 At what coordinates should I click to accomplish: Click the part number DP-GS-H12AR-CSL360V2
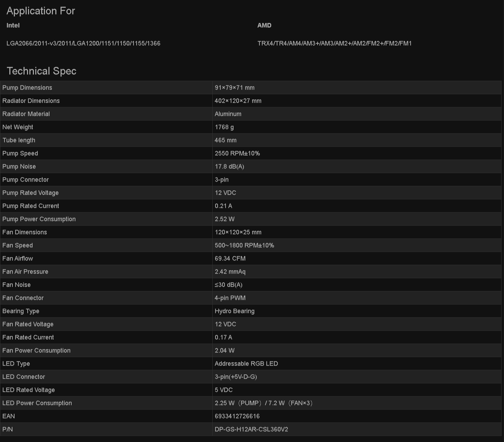tap(251, 429)
